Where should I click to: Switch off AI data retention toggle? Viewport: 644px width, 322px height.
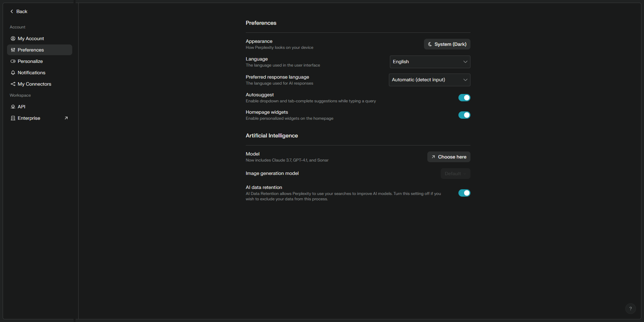point(464,193)
